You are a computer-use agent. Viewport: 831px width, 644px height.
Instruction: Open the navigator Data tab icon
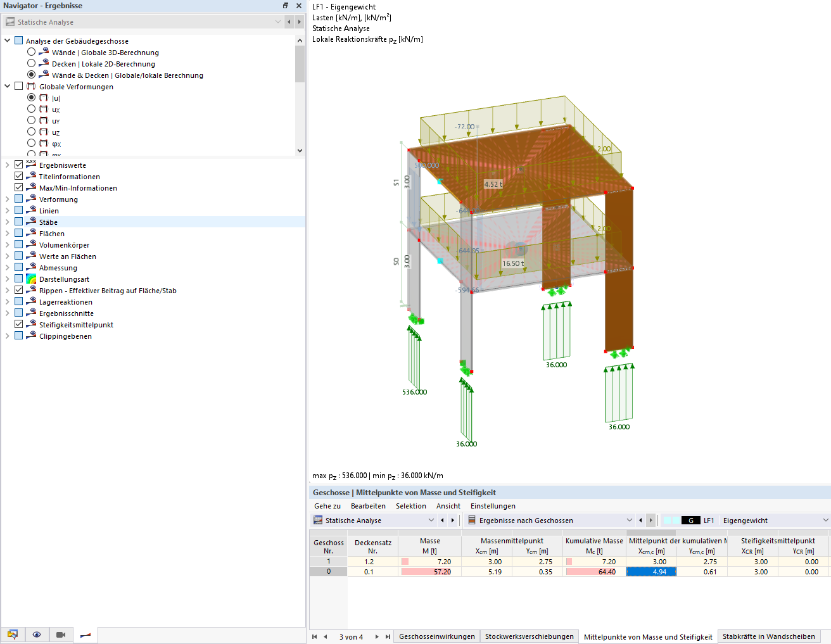13,635
